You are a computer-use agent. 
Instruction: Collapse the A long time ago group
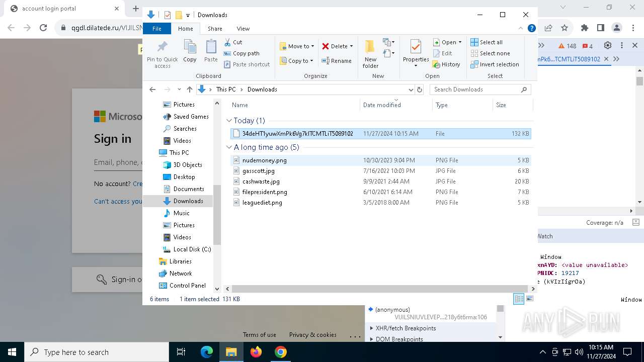click(x=229, y=147)
